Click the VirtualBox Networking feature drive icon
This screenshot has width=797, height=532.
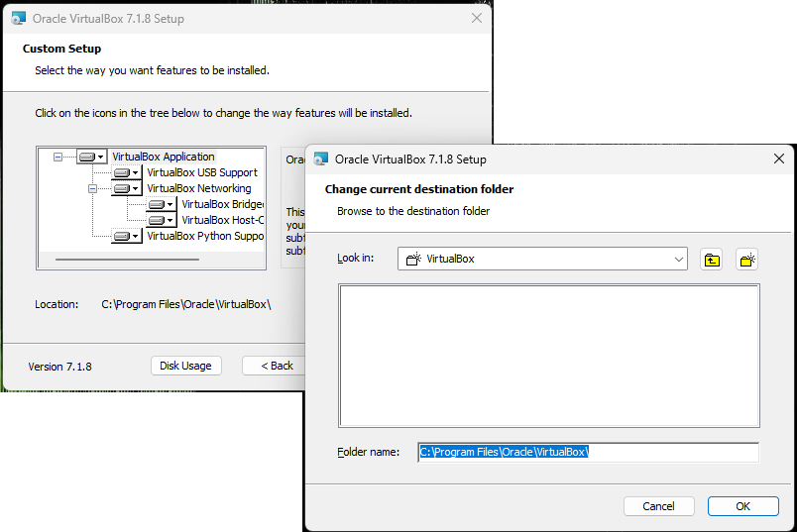coord(126,188)
